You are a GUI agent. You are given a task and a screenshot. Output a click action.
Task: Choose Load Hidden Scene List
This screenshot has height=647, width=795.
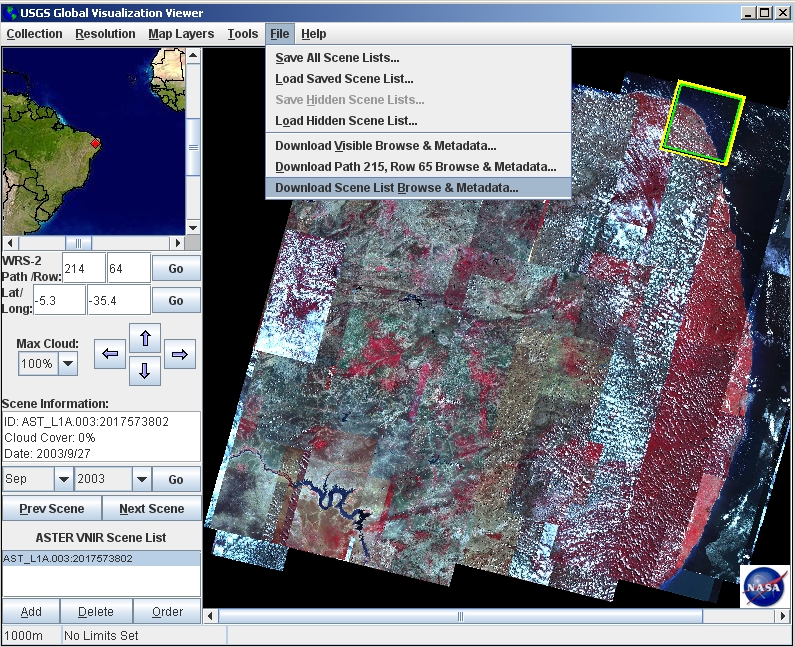[418, 121]
